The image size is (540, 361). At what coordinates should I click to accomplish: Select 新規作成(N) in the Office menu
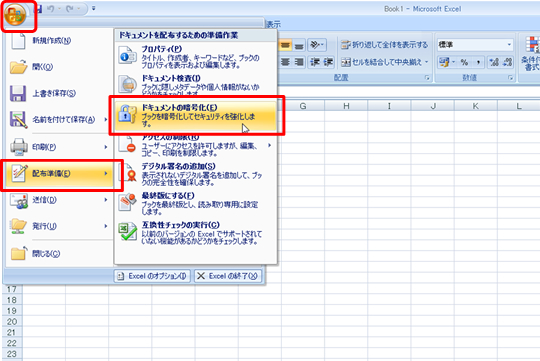59,41
